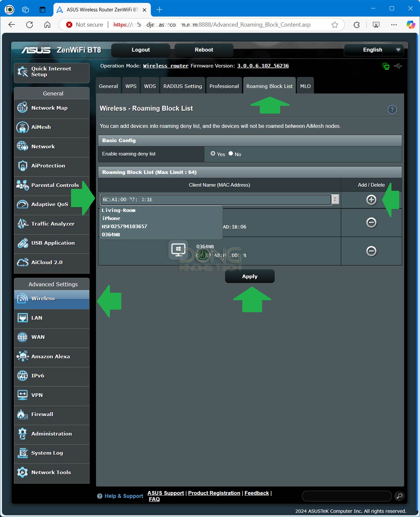Image resolution: width=420 pixels, height=517 pixels.
Task: Go to the Firewall settings
Action: 42,414
